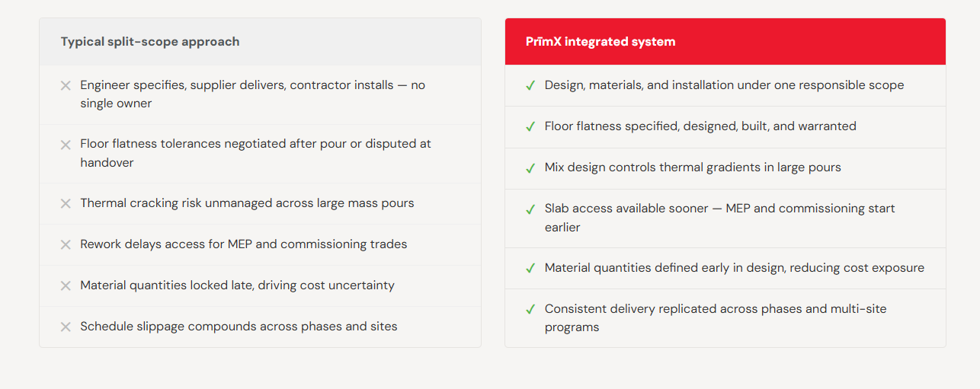This screenshot has width=980, height=389.
Task: Click the green checkmark beside 'Material quantities defined early'
Action: click(x=530, y=269)
